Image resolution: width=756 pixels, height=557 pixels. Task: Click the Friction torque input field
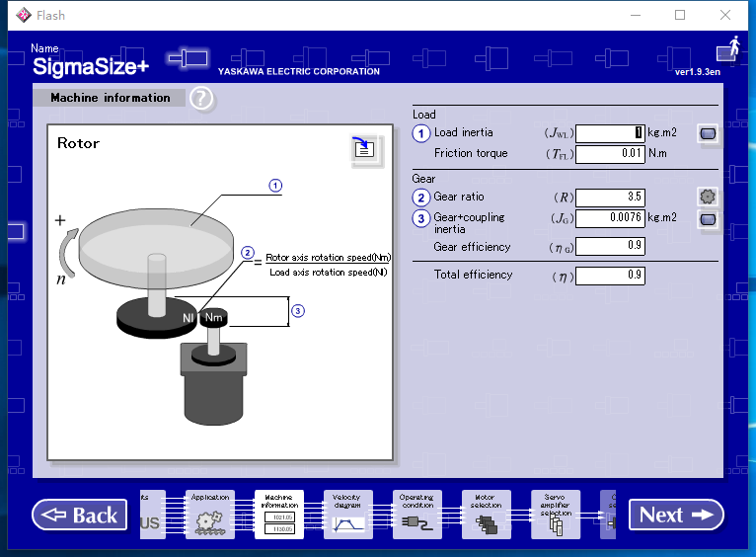click(610, 154)
